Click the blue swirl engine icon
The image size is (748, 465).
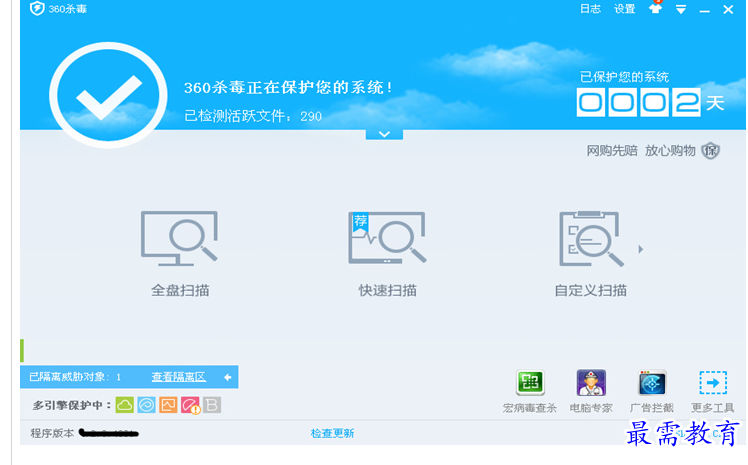[146, 405]
